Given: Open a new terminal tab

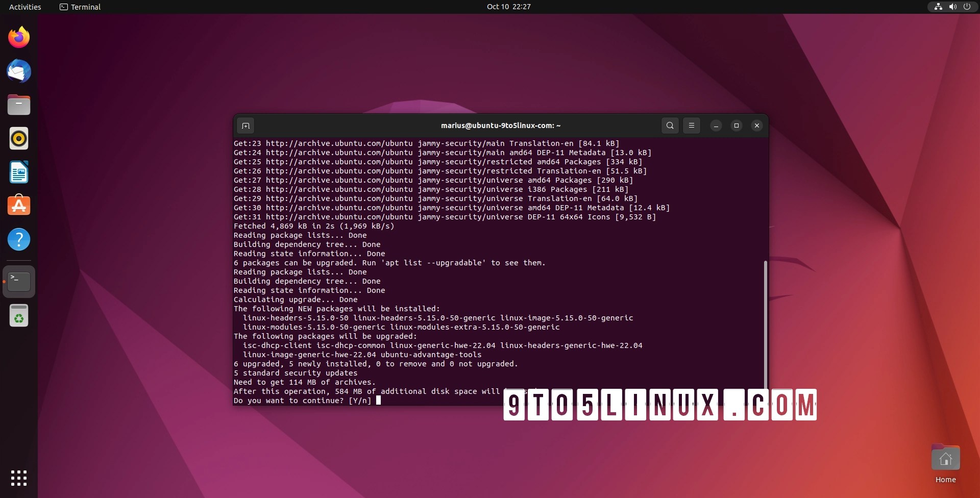Looking at the screenshot, I should coord(246,125).
